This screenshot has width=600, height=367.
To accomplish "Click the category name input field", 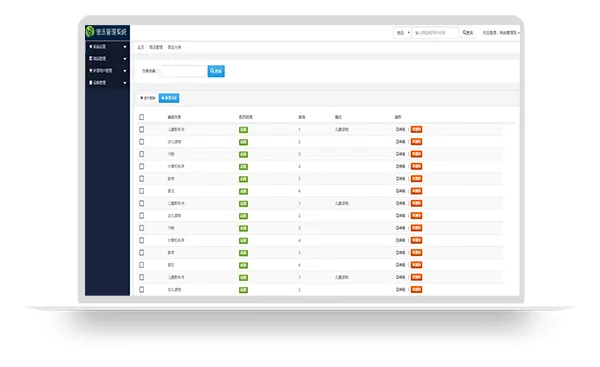I will (x=183, y=71).
